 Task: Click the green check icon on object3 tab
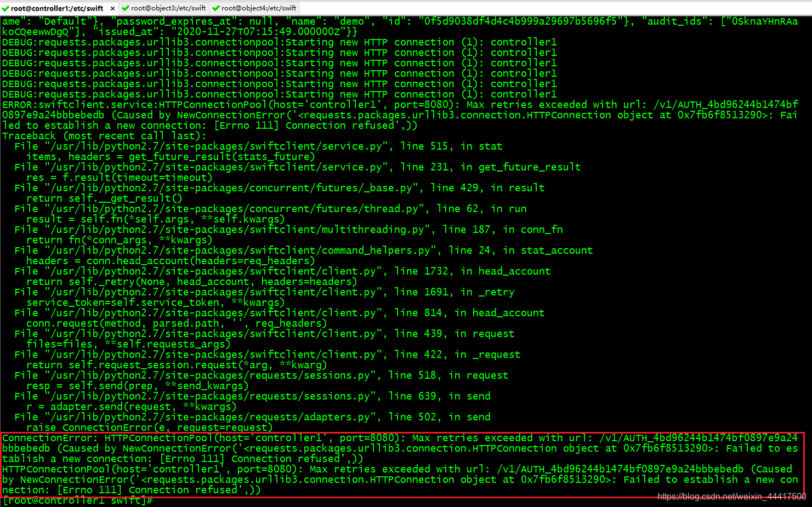pyautogui.click(x=126, y=8)
